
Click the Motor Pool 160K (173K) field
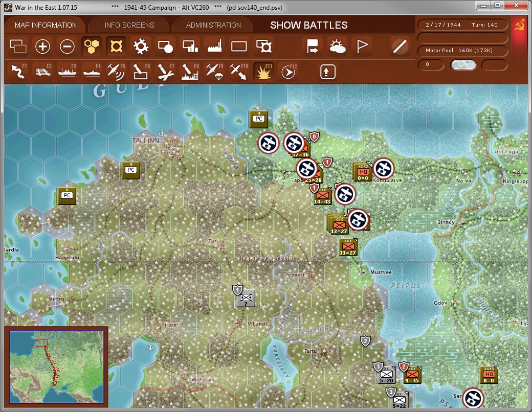click(462, 51)
